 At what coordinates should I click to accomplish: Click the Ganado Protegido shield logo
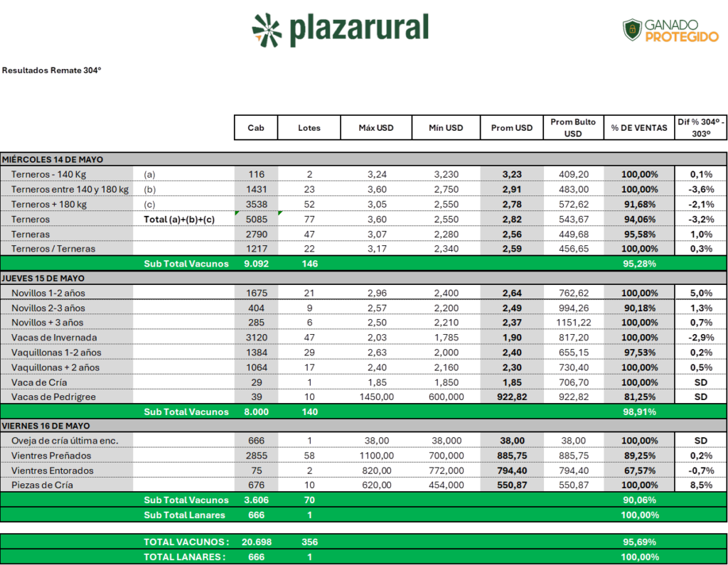pyautogui.click(x=670, y=31)
